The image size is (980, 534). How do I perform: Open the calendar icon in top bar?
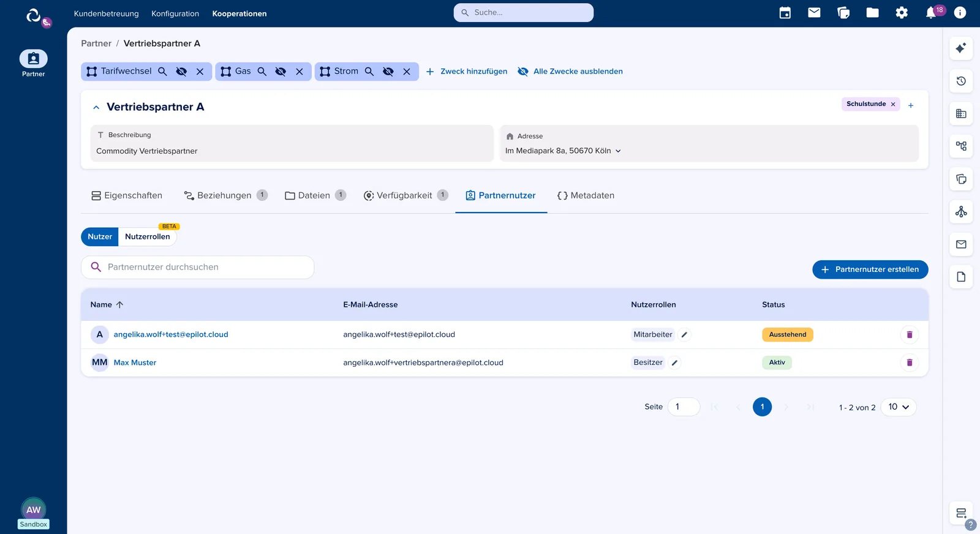pyautogui.click(x=785, y=13)
